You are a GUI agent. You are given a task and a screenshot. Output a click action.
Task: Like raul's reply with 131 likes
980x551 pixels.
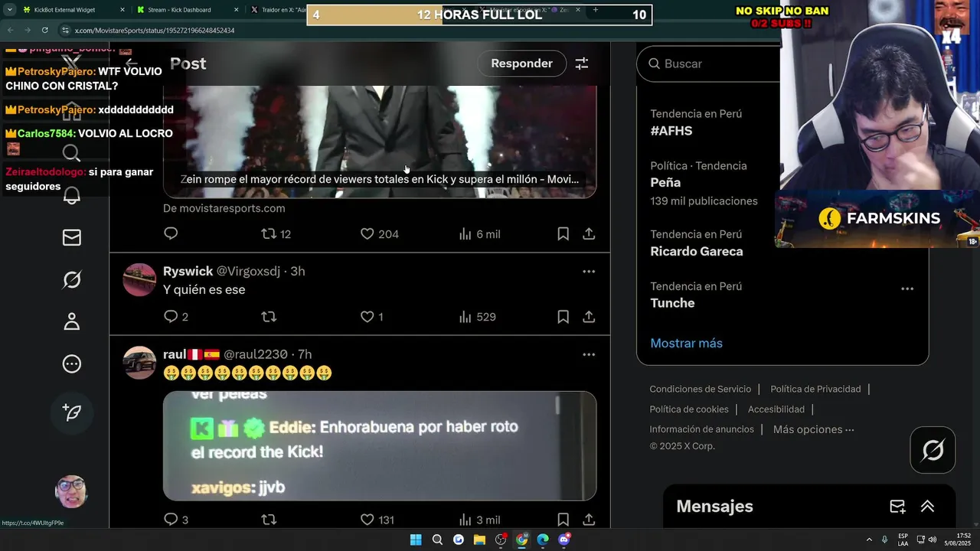(x=377, y=520)
